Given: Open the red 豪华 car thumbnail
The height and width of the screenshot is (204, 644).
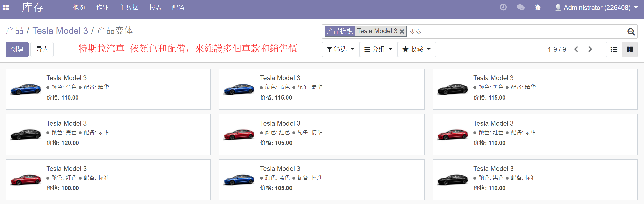Looking at the screenshot, I should pyautogui.click(x=453, y=135).
